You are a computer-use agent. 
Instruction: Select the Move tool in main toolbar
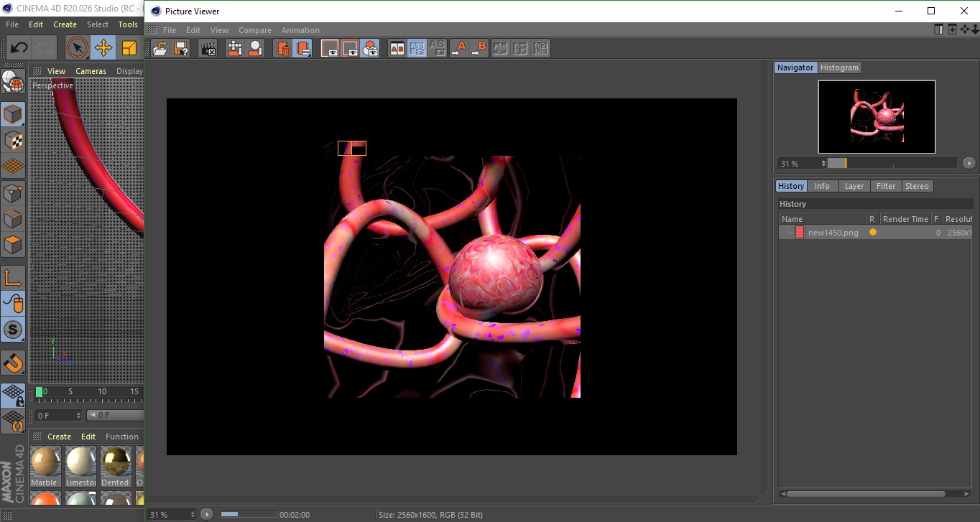[x=103, y=48]
